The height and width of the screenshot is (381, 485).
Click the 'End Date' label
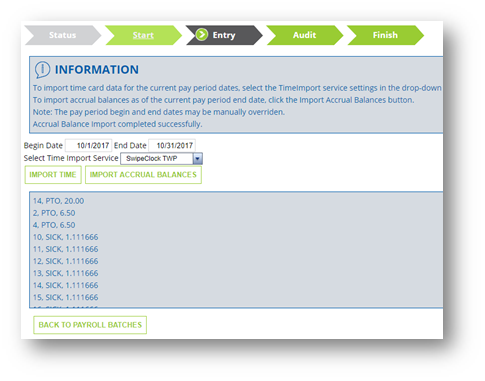130,146
